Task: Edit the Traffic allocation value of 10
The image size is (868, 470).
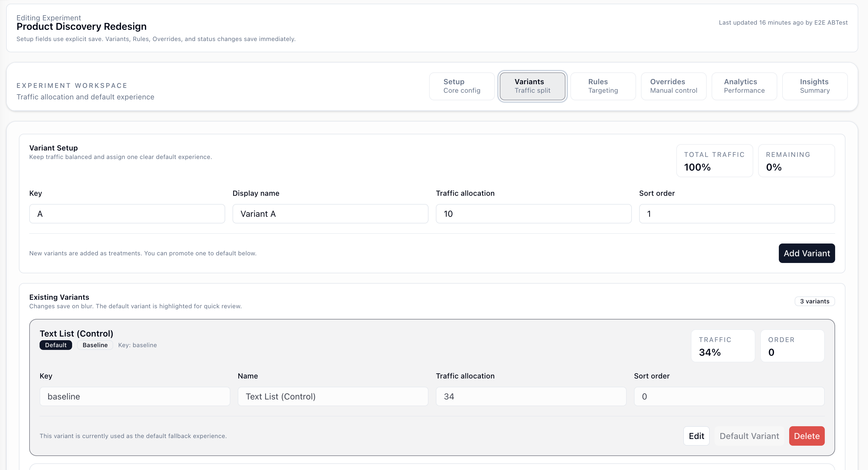Action: click(x=533, y=213)
